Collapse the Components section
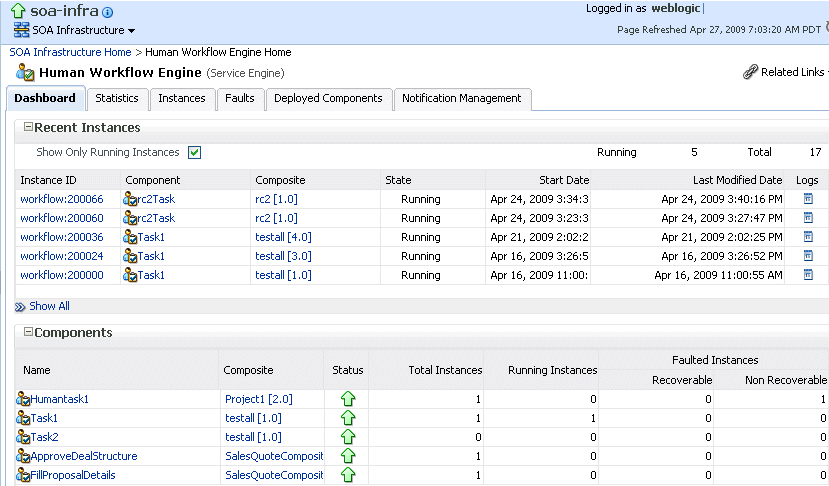 point(29,333)
